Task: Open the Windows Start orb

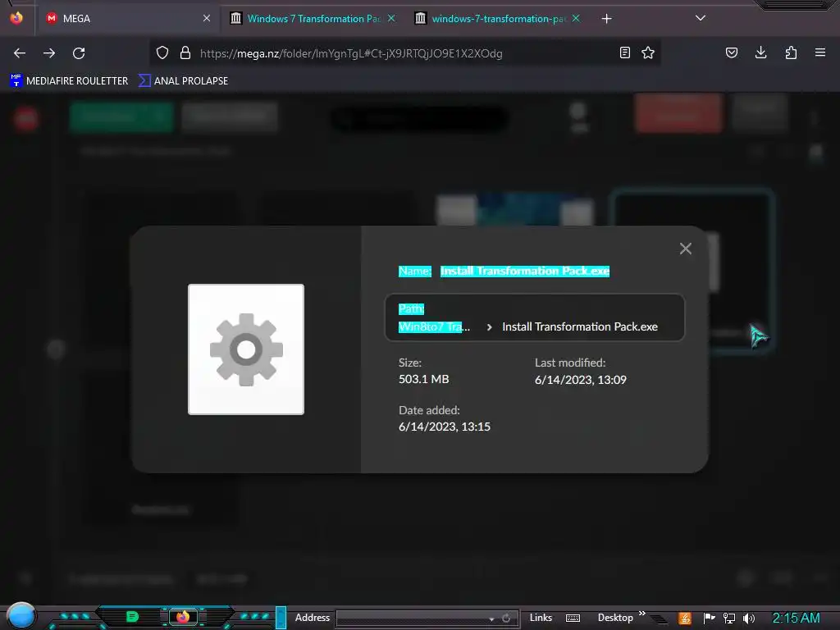Action: 21,616
